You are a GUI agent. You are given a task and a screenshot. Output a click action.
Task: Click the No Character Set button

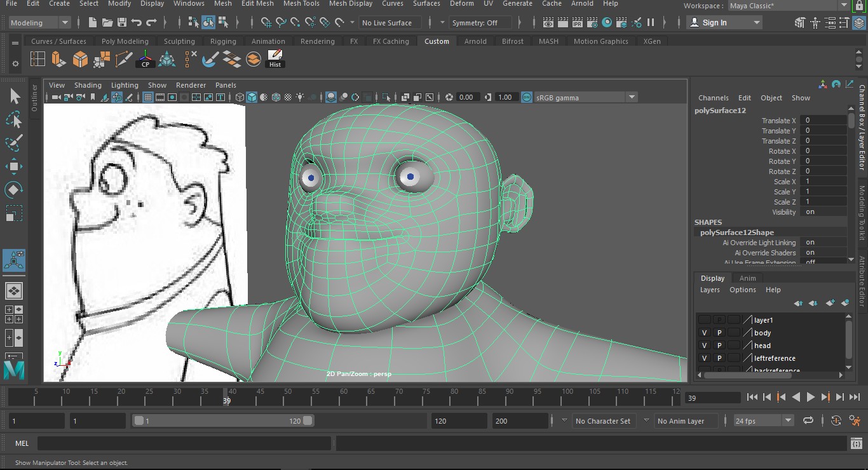(x=602, y=420)
